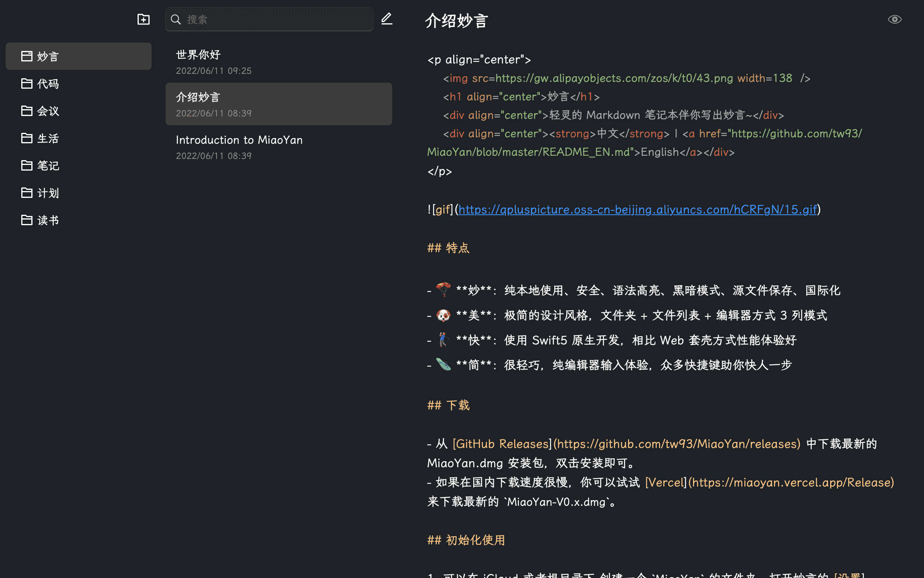Click the folder icon beside 计划
924x578 pixels.
pyautogui.click(x=26, y=193)
